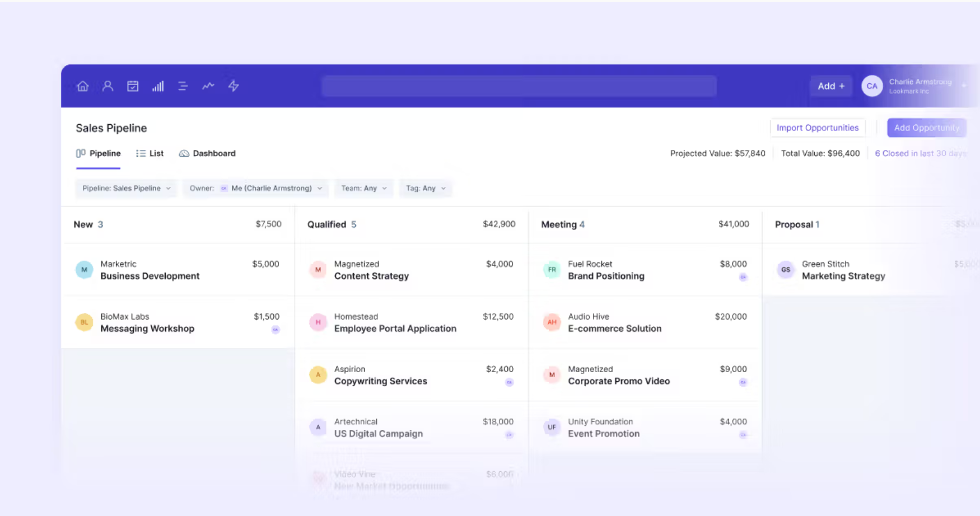Open the lightning bolt automation icon
The image size is (980, 516).
(234, 86)
